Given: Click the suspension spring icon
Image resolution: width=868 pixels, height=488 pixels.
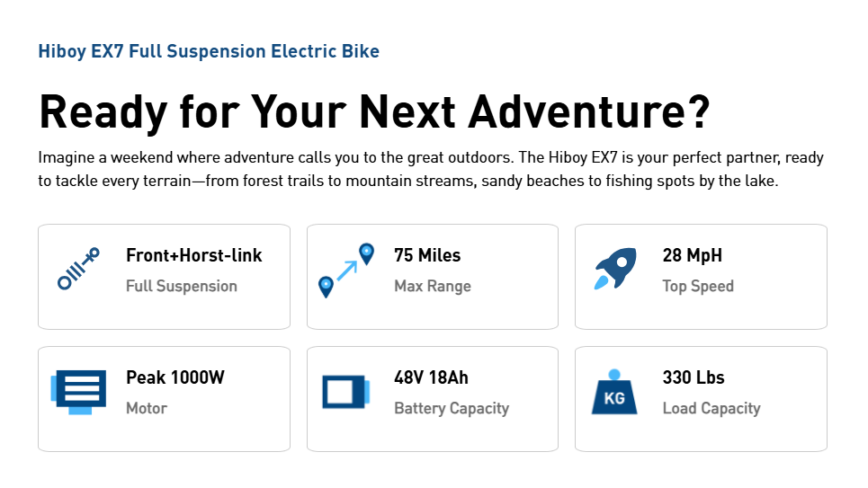Looking at the screenshot, I should 78,270.
